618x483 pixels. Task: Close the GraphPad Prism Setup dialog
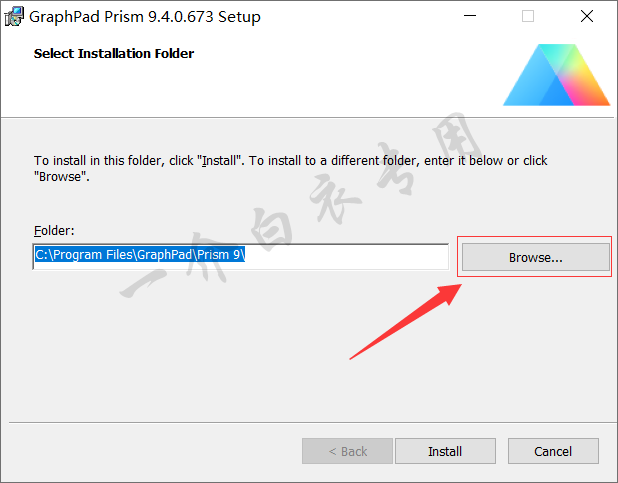pyautogui.click(x=587, y=16)
